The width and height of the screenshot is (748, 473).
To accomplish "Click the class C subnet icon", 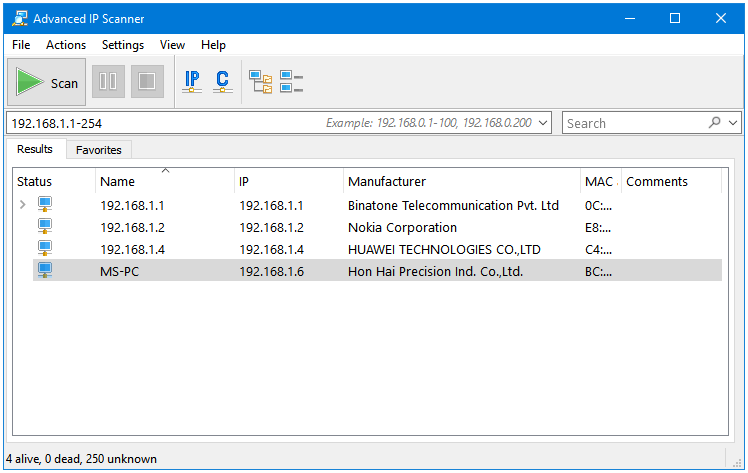I will coord(222,81).
